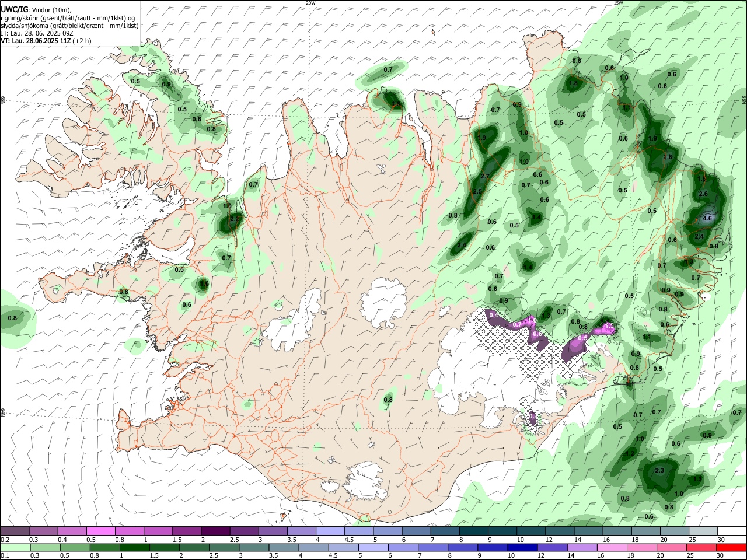Click the dark teal 8–9 snow swatch

pyautogui.click(x=473, y=531)
